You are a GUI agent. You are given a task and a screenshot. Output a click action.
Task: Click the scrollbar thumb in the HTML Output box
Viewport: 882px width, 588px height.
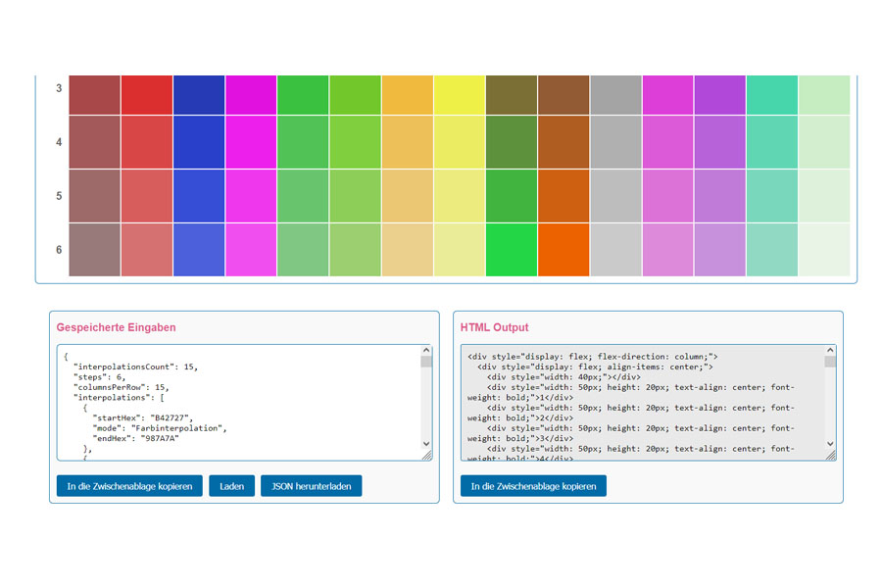(x=830, y=362)
